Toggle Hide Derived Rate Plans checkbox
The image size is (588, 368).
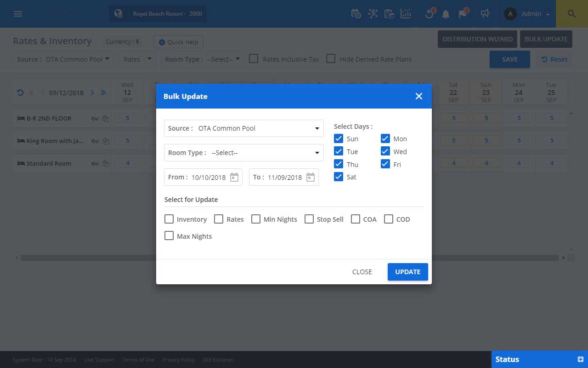click(331, 59)
